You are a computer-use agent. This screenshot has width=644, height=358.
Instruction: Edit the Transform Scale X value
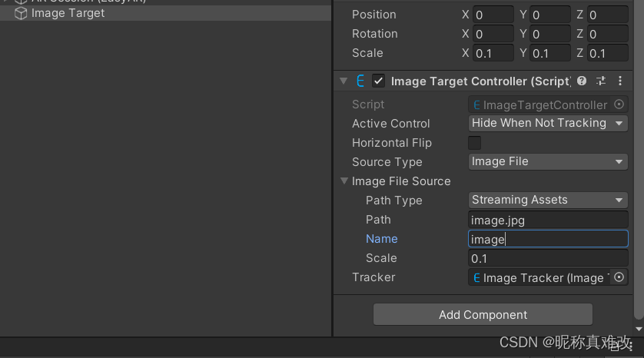493,53
